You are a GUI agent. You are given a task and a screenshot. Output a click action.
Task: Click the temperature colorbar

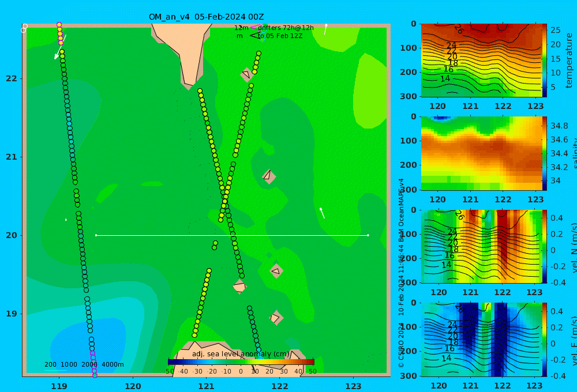tap(545, 61)
